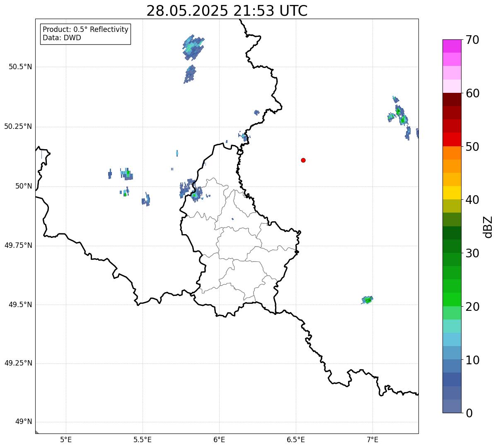Click the 6.5°E longitude label
Screen dimensions: 498x448
tap(296, 440)
